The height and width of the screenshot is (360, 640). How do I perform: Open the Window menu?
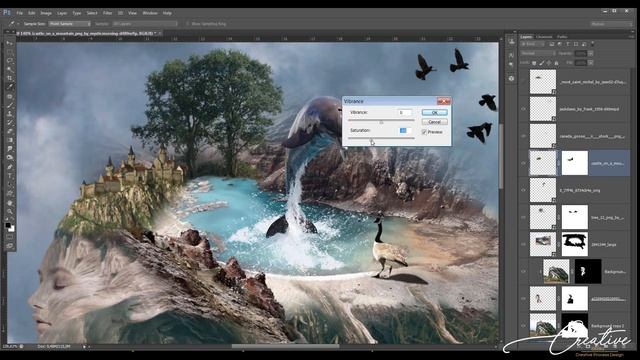pos(150,13)
